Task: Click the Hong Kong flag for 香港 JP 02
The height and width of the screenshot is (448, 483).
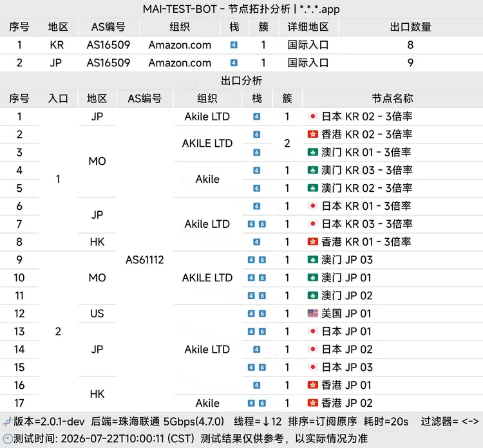Action: coord(312,403)
